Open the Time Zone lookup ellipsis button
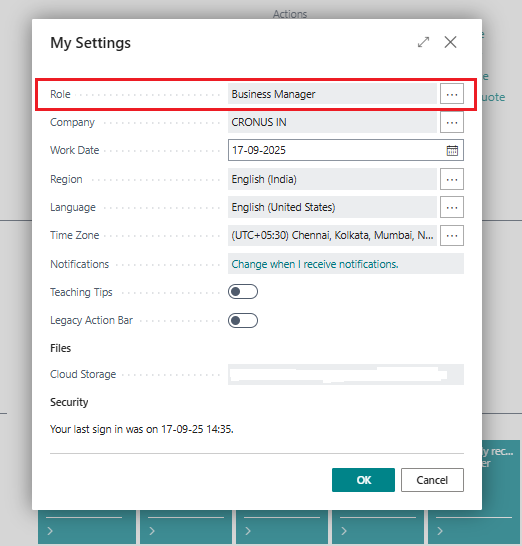This screenshot has height=546, width=522. (452, 235)
